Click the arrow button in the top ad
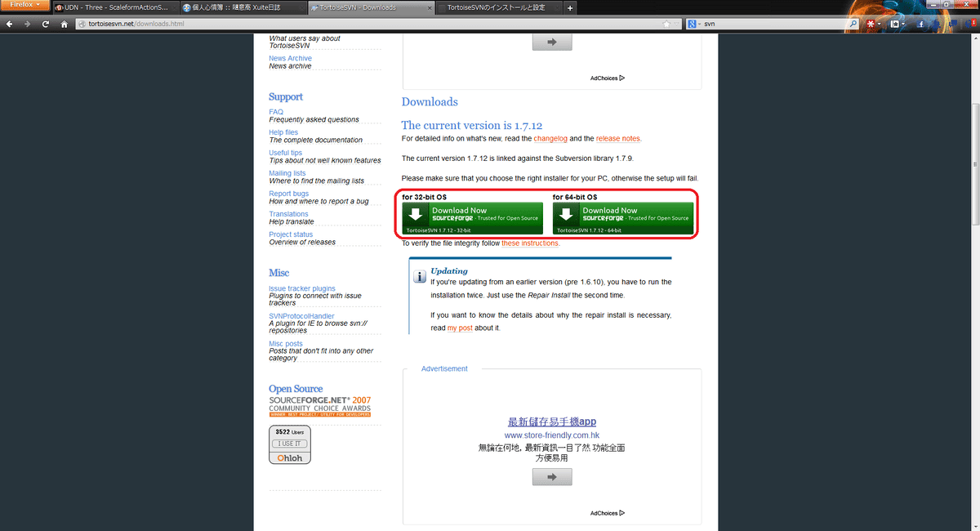 pyautogui.click(x=552, y=42)
